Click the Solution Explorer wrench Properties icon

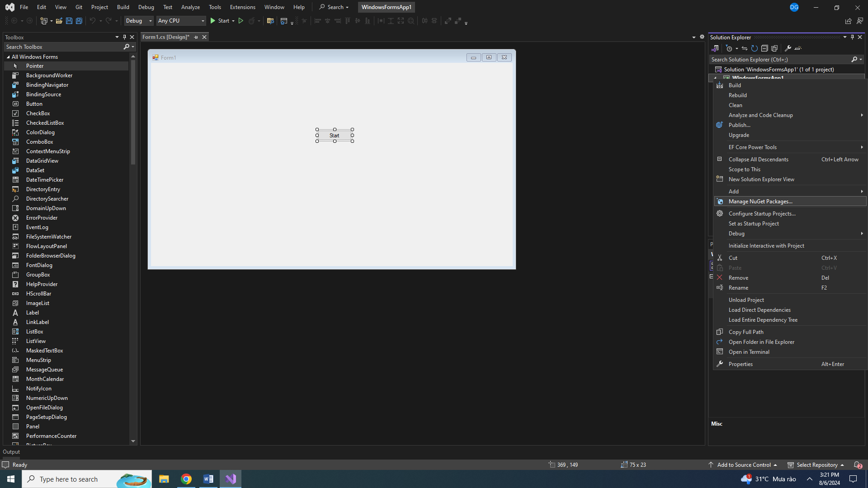(x=788, y=48)
